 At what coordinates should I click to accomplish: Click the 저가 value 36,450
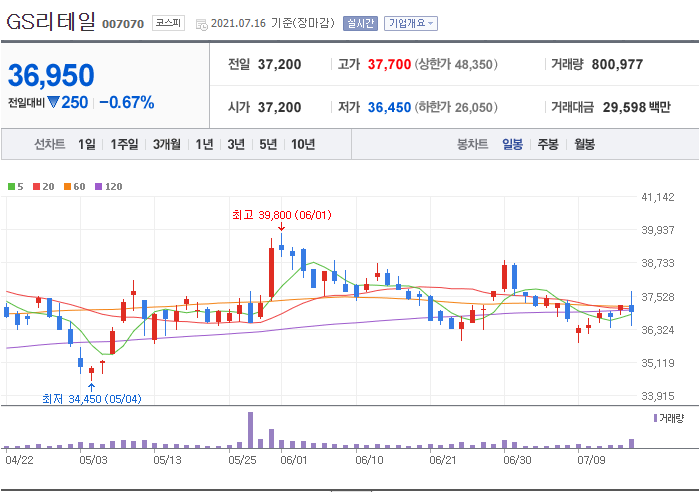[x=389, y=107]
